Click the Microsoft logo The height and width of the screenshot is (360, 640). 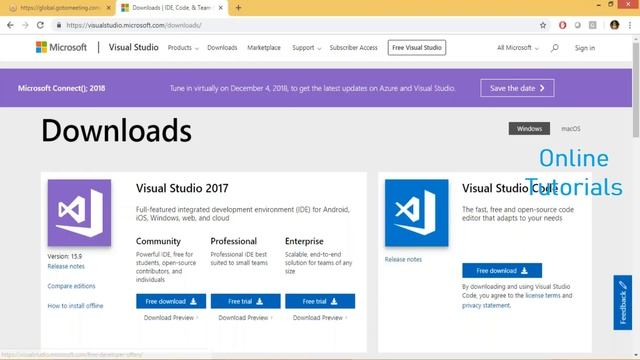click(x=61, y=47)
